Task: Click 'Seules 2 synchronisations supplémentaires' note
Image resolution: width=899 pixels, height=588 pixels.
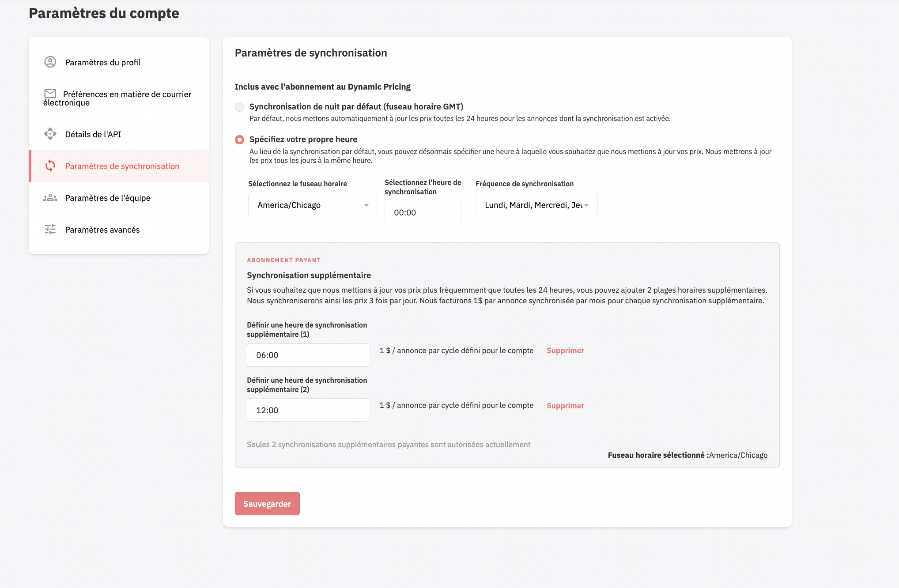Action: (389, 445)
